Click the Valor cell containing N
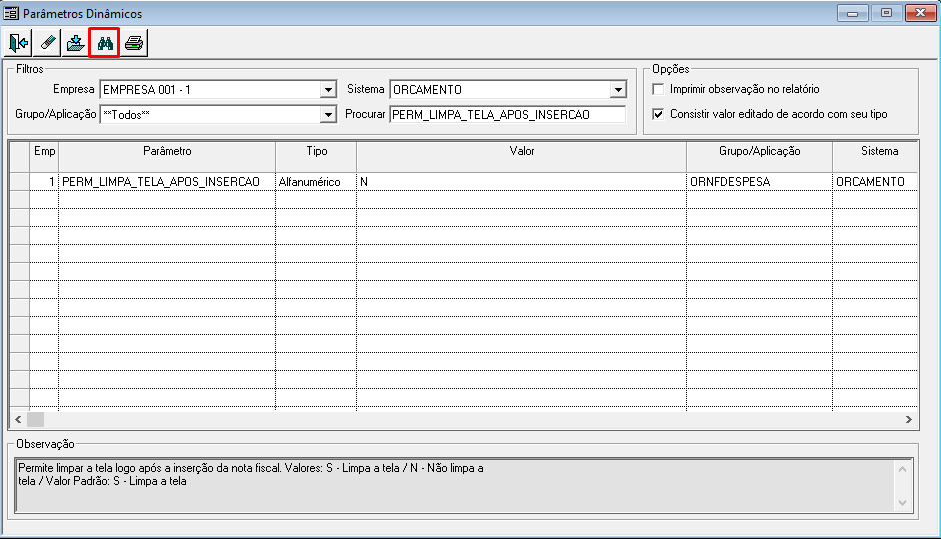 [x=522, y=182]
